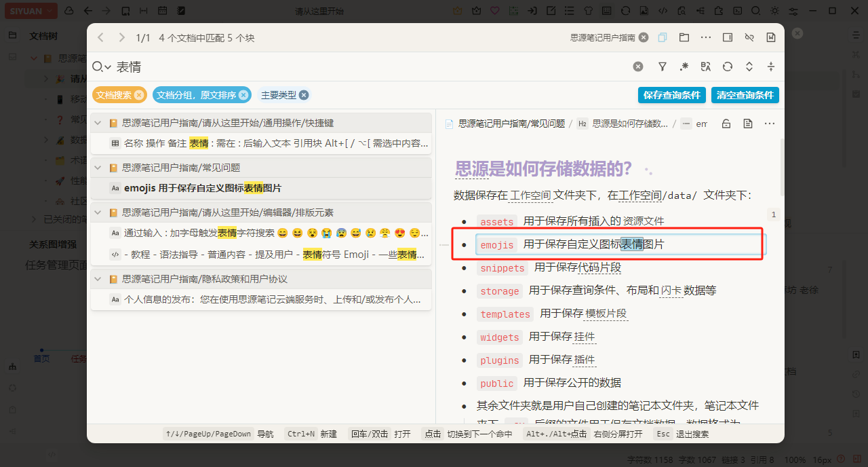Screen dimensions: 868x467
Task: Collapse all search result groups
Action: coord(771,67)
